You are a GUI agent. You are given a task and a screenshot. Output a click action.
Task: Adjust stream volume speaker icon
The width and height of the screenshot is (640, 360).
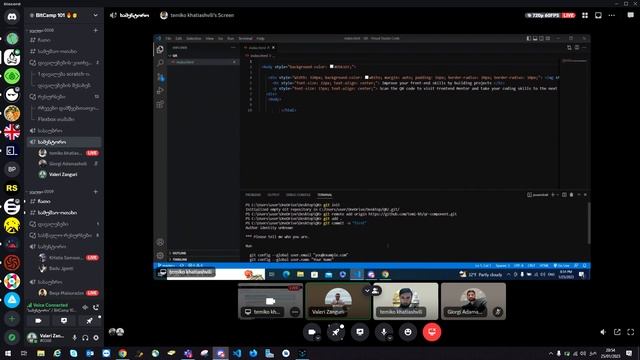pyautogui.click(x=603, y=332)
